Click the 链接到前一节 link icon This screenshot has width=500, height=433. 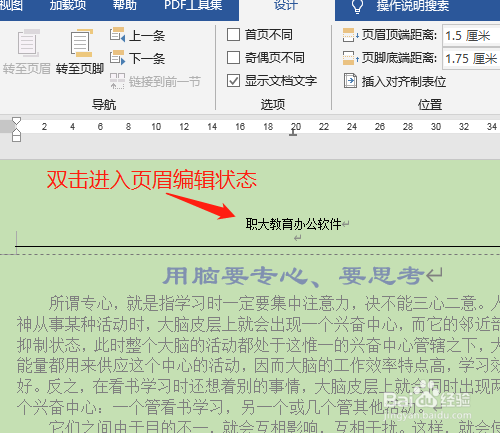[117, 81]
